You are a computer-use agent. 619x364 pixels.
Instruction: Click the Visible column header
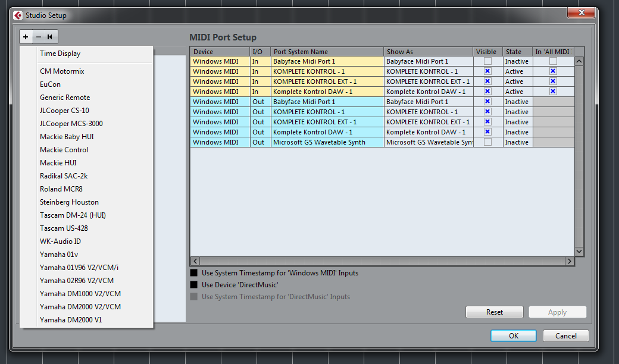488,52
